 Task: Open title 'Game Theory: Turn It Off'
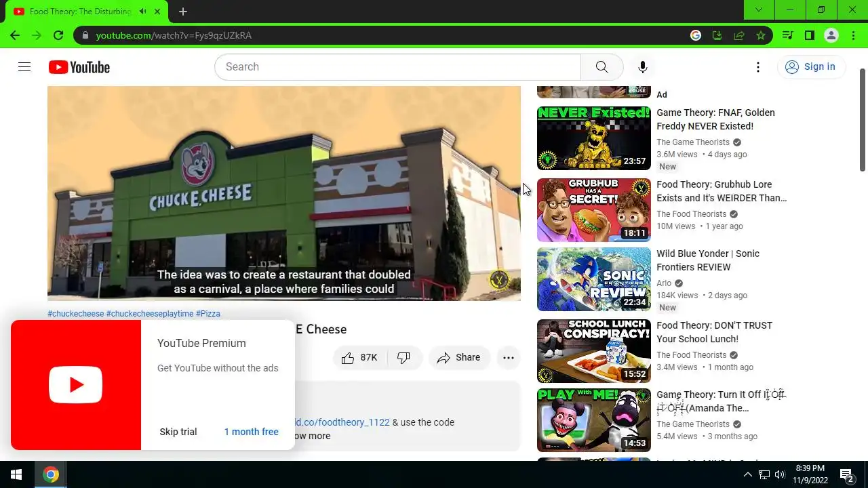coord(721,401)
